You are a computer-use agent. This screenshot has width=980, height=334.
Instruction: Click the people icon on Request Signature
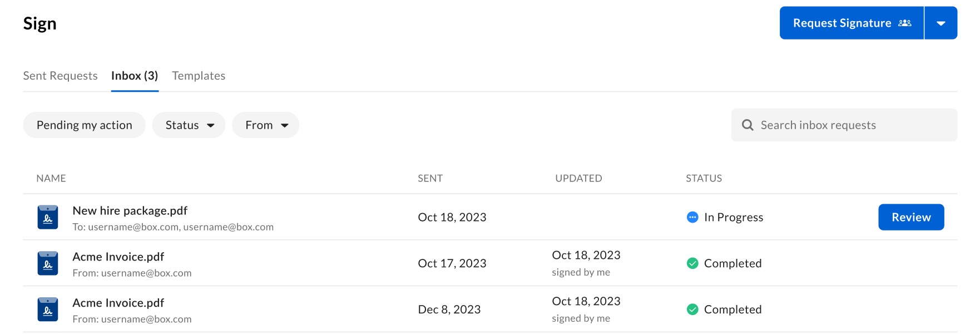(905, 23)
